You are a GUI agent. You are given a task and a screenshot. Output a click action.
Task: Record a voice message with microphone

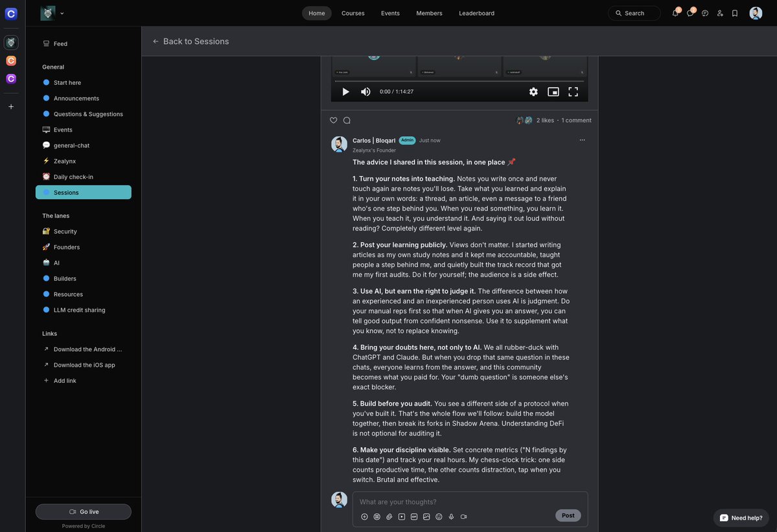[451, 516]
